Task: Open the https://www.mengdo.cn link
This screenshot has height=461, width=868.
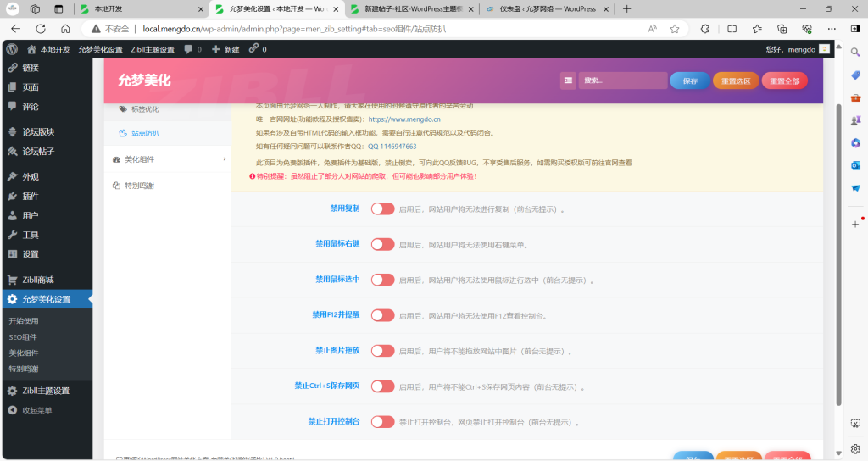Action: 404,119
